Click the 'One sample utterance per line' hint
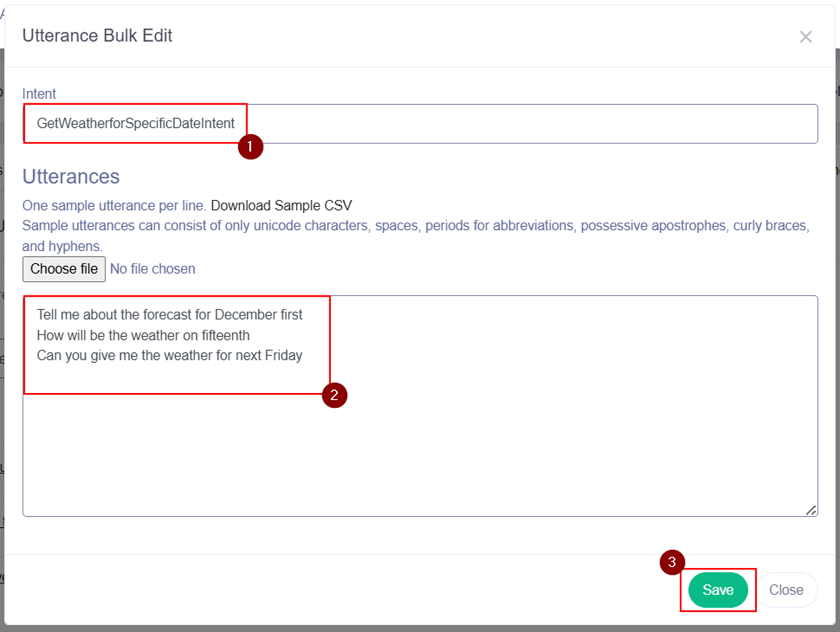 (114, 205)
